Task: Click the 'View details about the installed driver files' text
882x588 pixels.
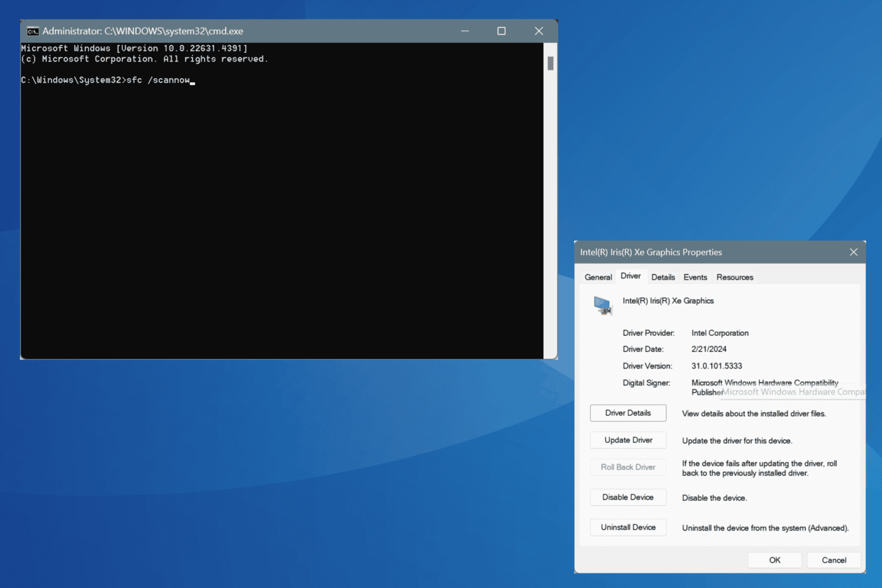Action: click(754, 413)
